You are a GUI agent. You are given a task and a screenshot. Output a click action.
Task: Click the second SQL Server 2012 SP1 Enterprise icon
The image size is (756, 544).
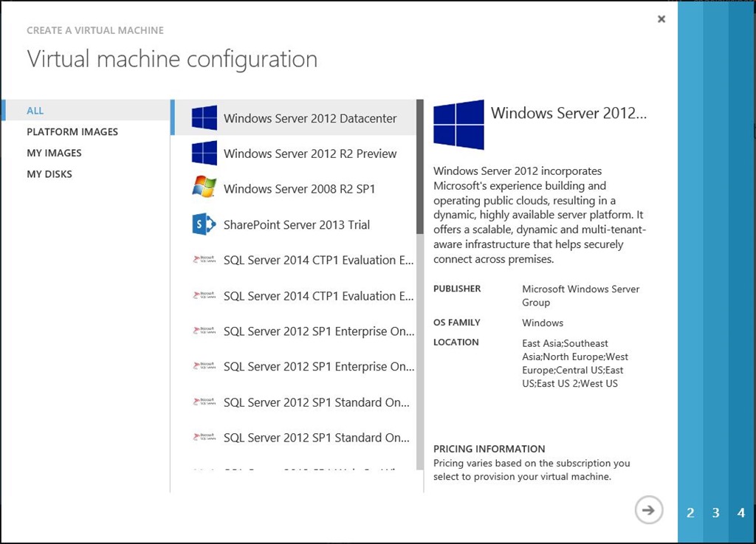(204, 366)
